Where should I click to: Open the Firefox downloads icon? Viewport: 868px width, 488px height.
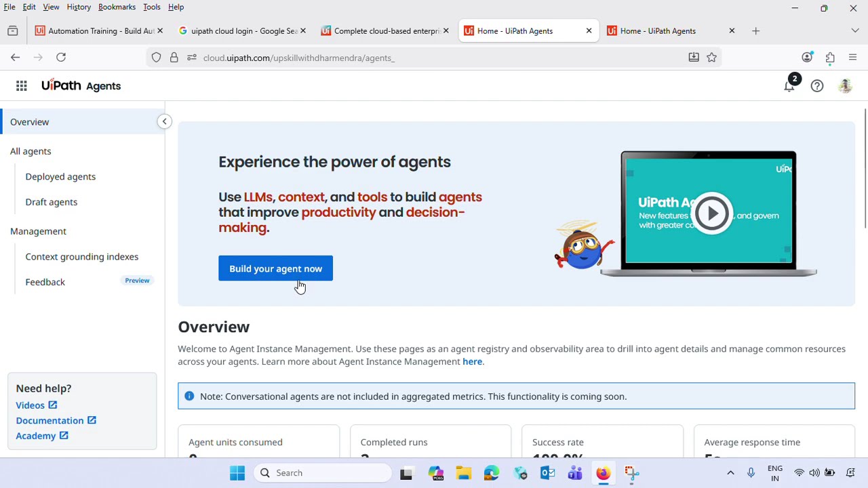(x=694, y=58)
